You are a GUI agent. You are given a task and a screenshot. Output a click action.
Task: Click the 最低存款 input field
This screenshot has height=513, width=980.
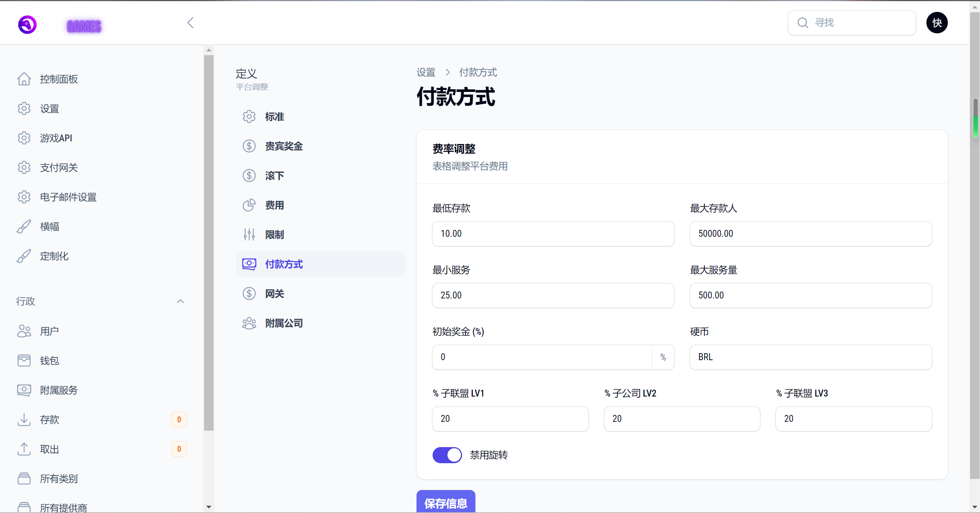tap(553, 234)
